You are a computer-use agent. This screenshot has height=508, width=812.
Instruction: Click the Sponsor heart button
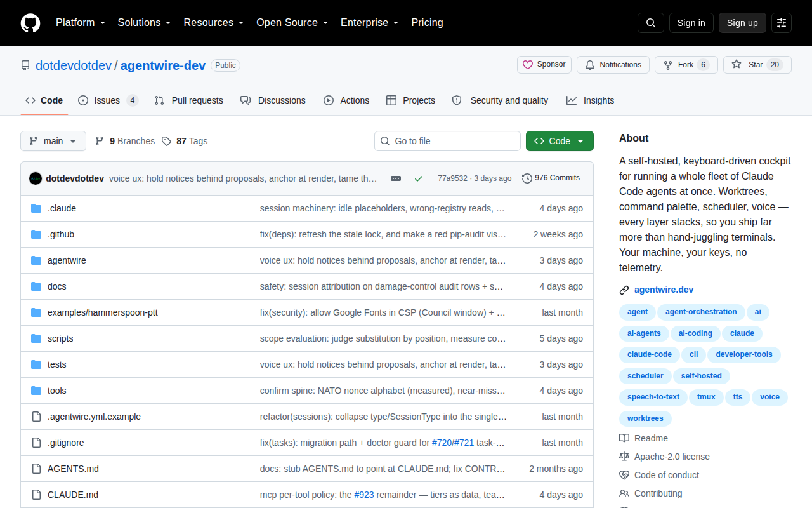click(544, 65)
